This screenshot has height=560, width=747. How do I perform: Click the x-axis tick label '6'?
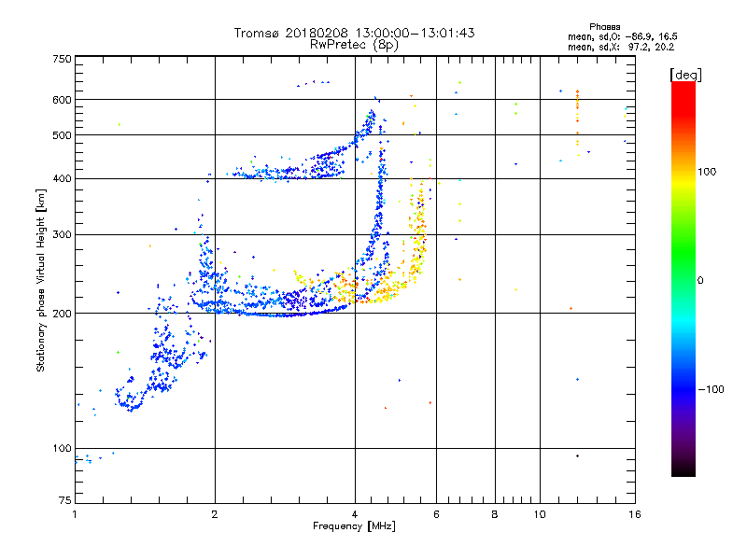coord(436,514)
